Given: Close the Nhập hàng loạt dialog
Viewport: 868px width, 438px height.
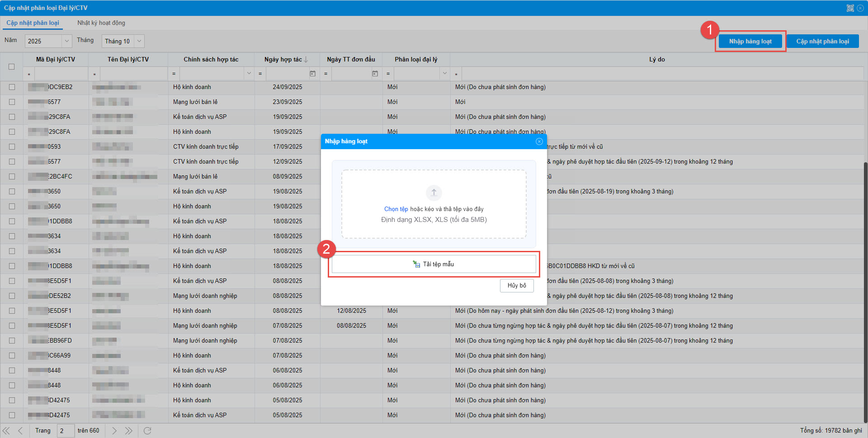Looking at the screenshot, I should pos(539,141).
